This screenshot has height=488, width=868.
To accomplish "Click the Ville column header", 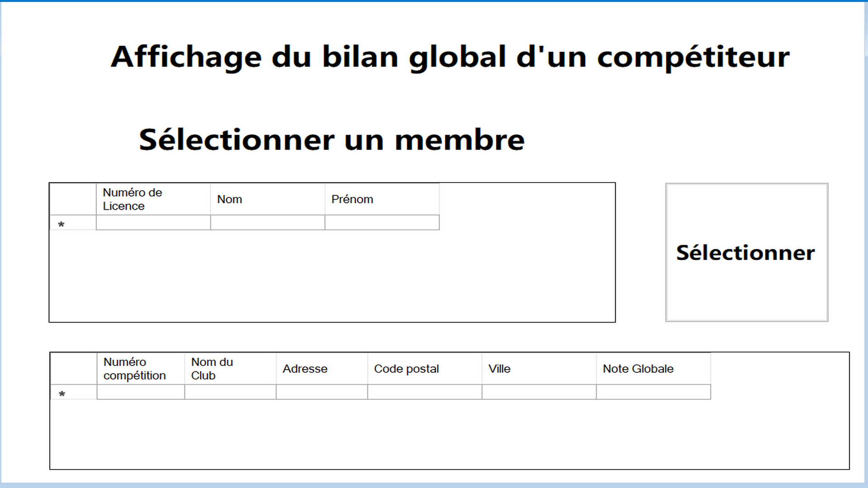I will click(x=538, y=369).
